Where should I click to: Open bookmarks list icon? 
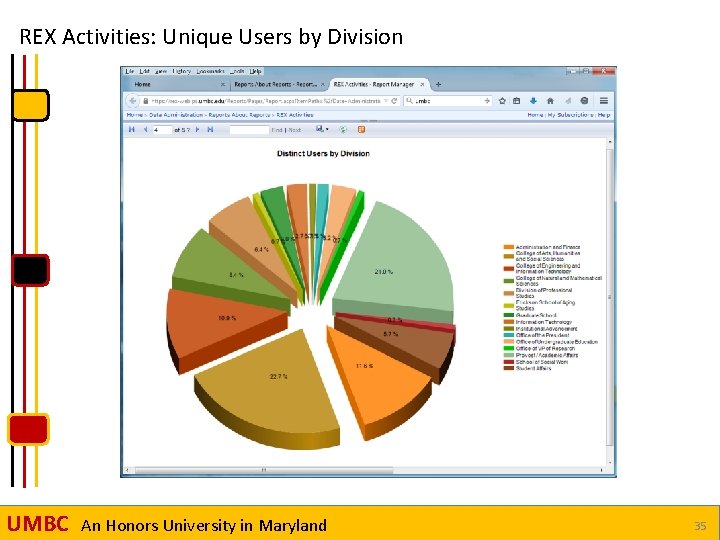(517, 101)
